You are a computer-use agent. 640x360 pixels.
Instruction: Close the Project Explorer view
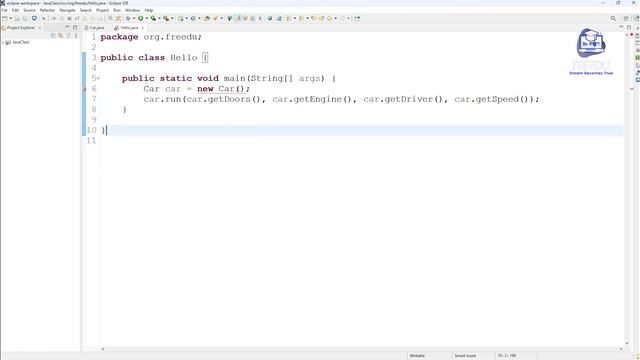click(40, 28)
